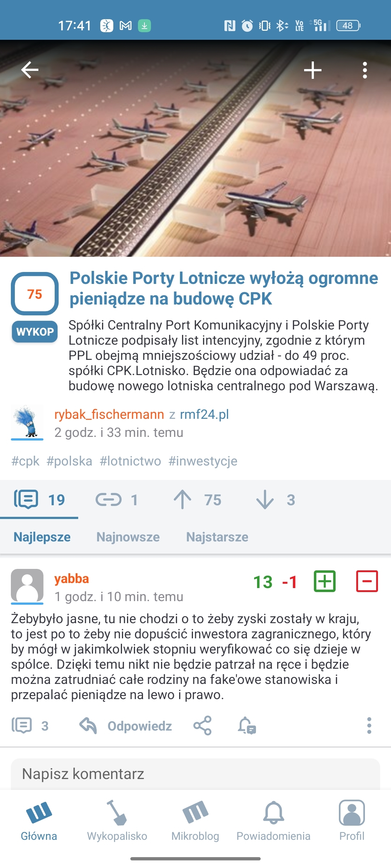This screenshot has width=391, height=868.
Task: Reply to yabba's comment via Odpowiedz
Action: [126, 726]
